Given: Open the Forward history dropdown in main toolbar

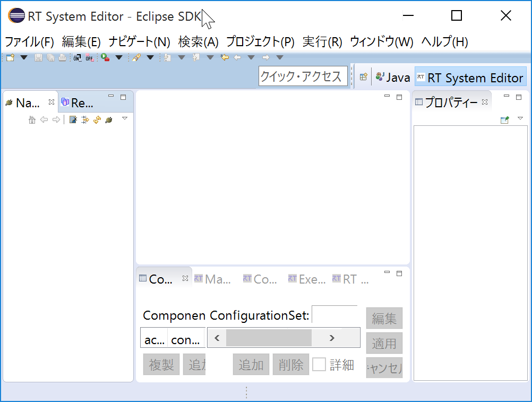Looking at the screenshot, I should tap(280, 58).
